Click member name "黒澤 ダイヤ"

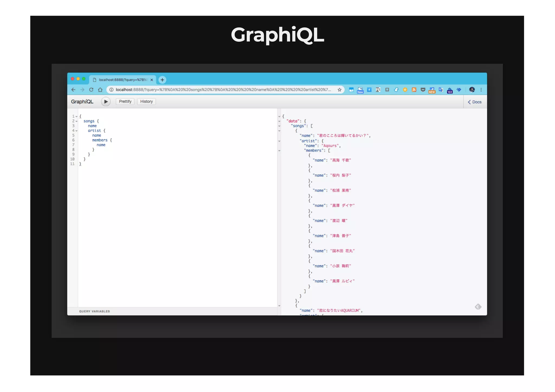pyautogui.click(x=342, y=206)
